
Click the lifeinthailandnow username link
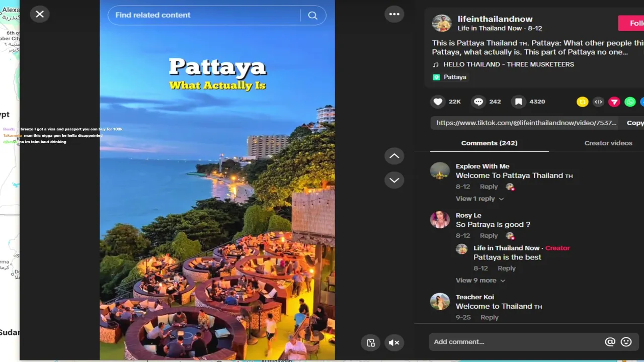pyautogui.click(x=495, y=19)
